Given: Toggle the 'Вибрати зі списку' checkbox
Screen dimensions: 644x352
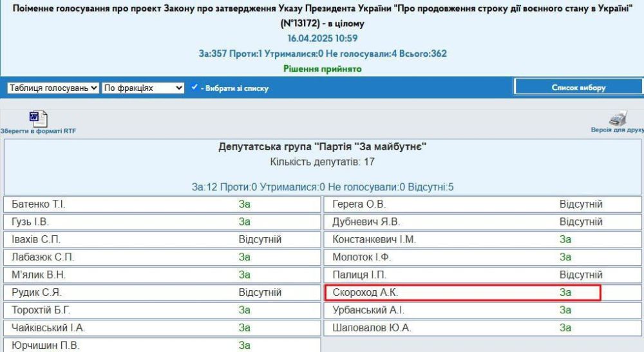Looking at the screenshot, I should (194, 88).
